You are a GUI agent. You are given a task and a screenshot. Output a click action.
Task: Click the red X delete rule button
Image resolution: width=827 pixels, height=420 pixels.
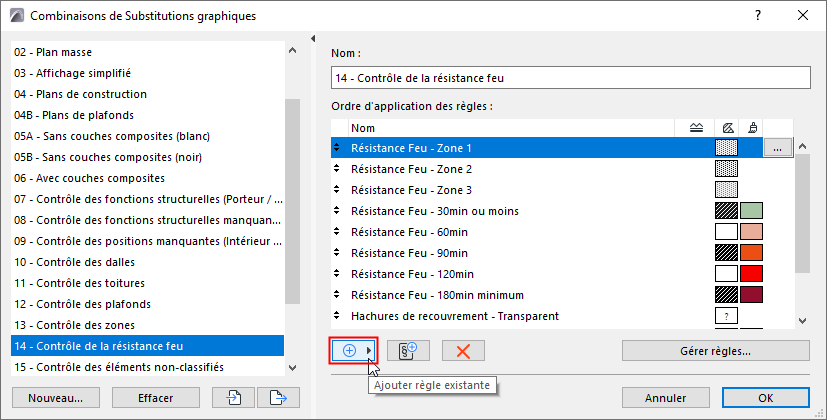click(463, 351)
